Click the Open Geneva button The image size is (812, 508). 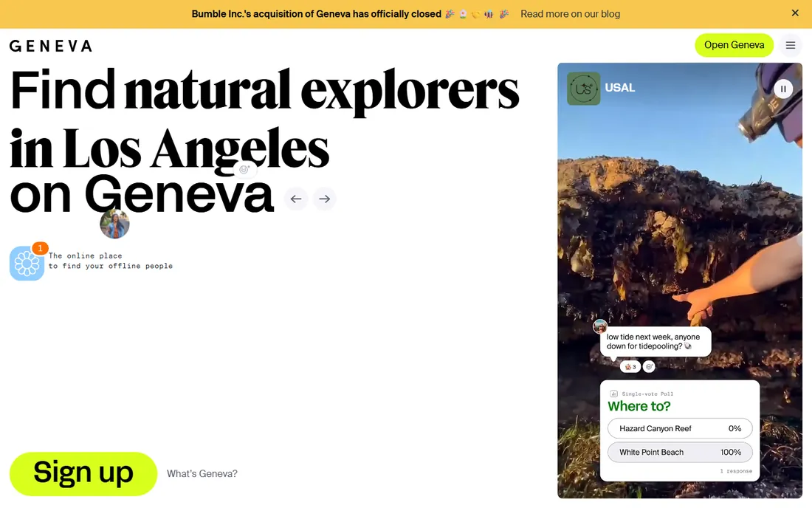734,45
